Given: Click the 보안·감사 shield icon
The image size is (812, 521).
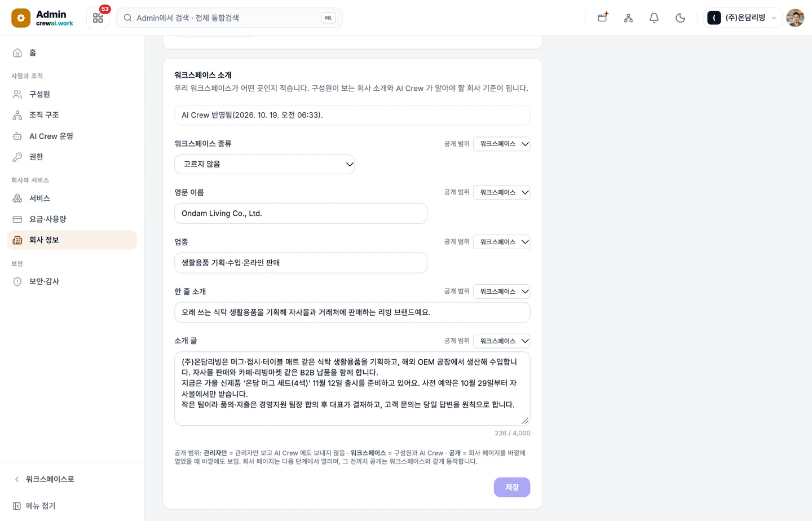Looking at the screenshot, I should point(17,281).
